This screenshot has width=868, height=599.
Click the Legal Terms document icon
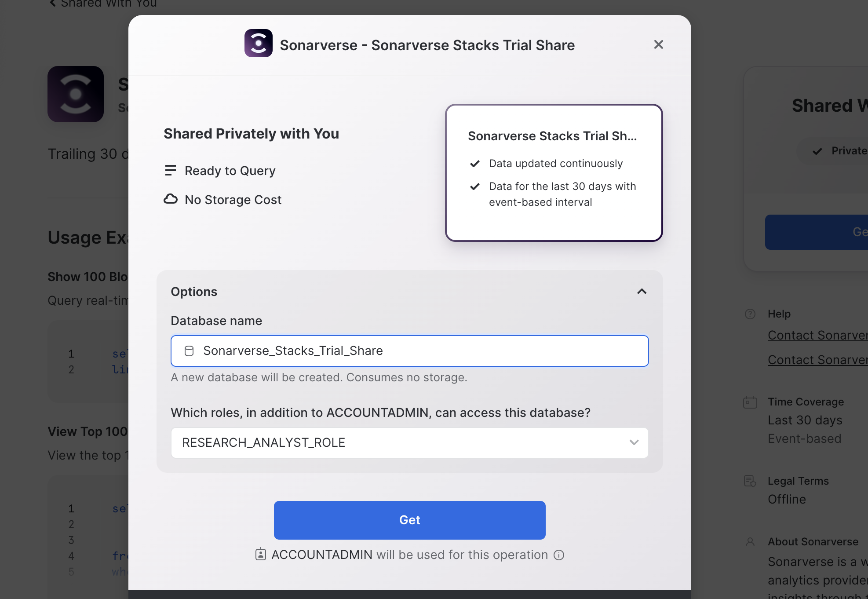click(750, 481)
